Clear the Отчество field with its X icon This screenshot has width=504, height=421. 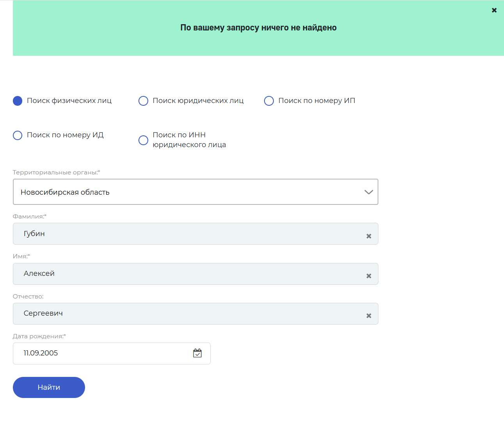(369, 316)
